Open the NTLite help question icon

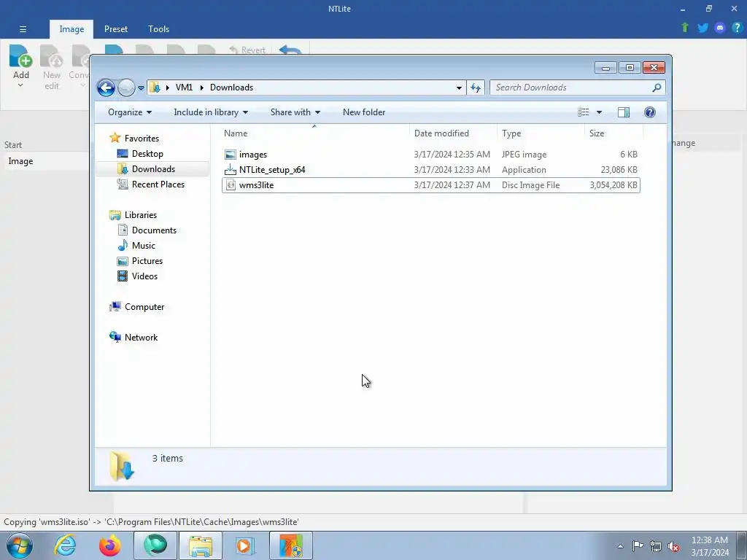737,28
